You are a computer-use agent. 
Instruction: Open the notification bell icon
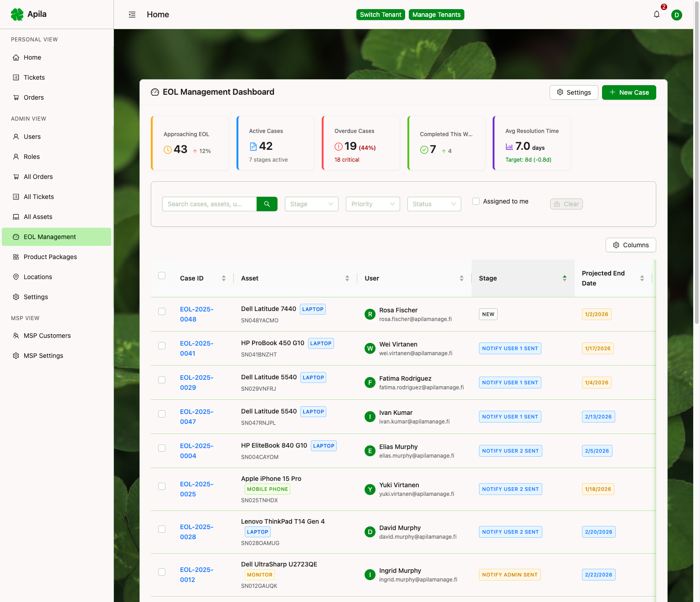pos(656,14)
